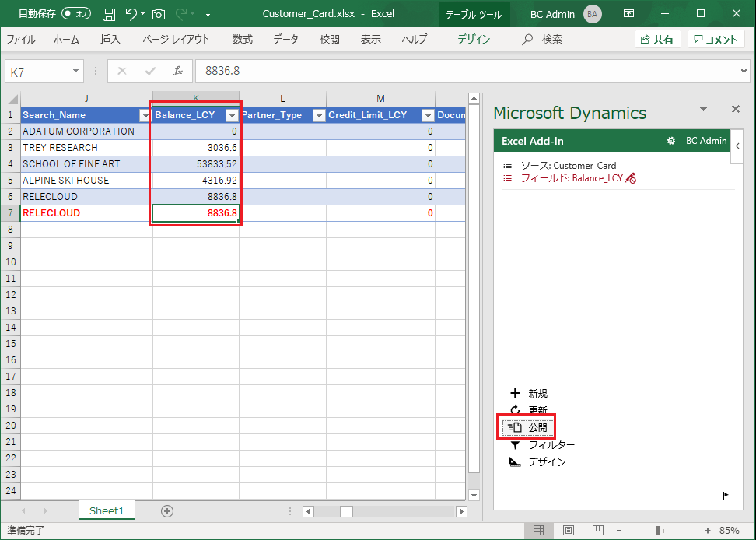Click the 共有 share button
756x540 pixels.
(658, 40)
